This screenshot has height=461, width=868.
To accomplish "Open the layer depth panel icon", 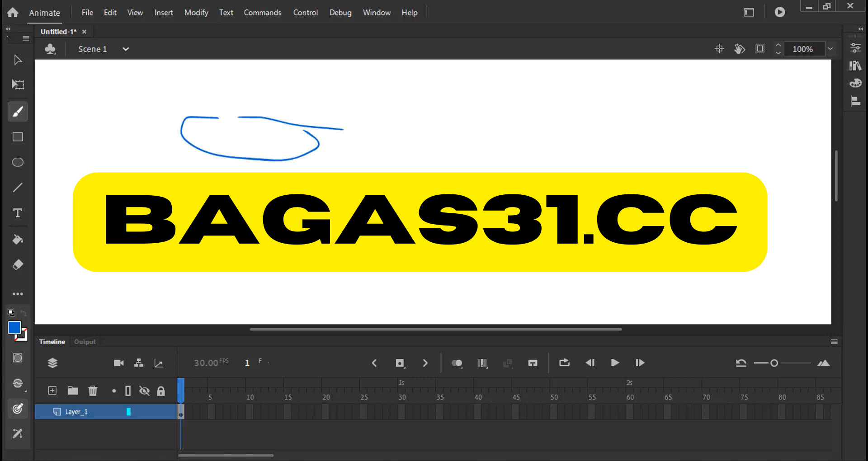I will pos(159,363).
